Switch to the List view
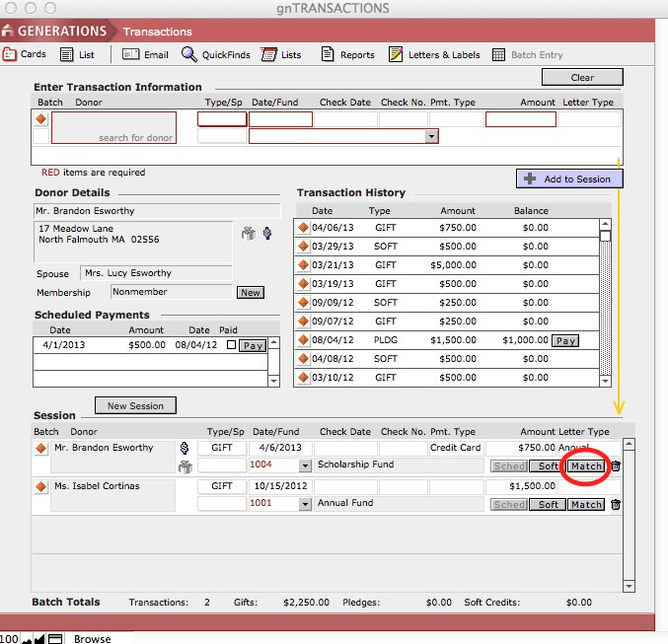 click(67, 55)
